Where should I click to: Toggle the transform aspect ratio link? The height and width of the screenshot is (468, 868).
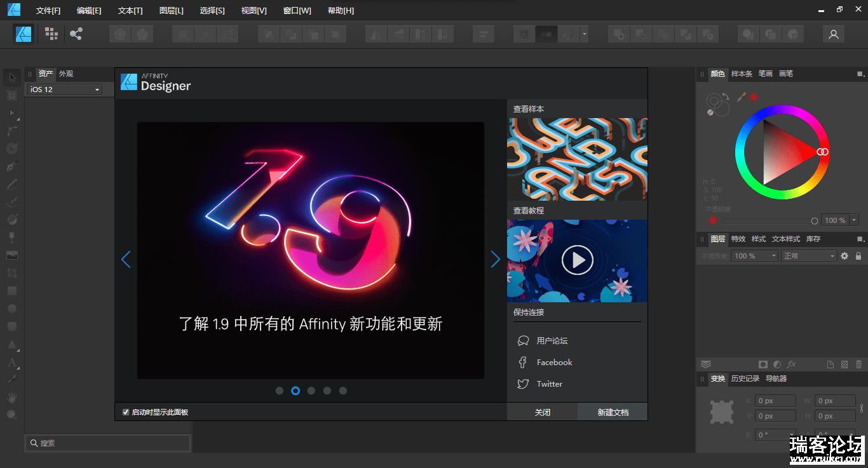(x=862, y=408)
